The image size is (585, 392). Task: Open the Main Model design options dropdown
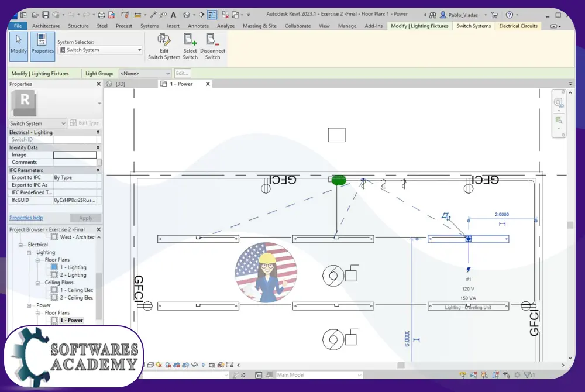tap(319, 375)
